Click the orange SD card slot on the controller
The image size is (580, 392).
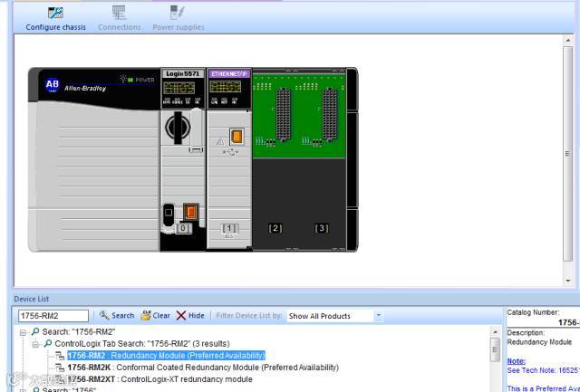pos(191,212)
